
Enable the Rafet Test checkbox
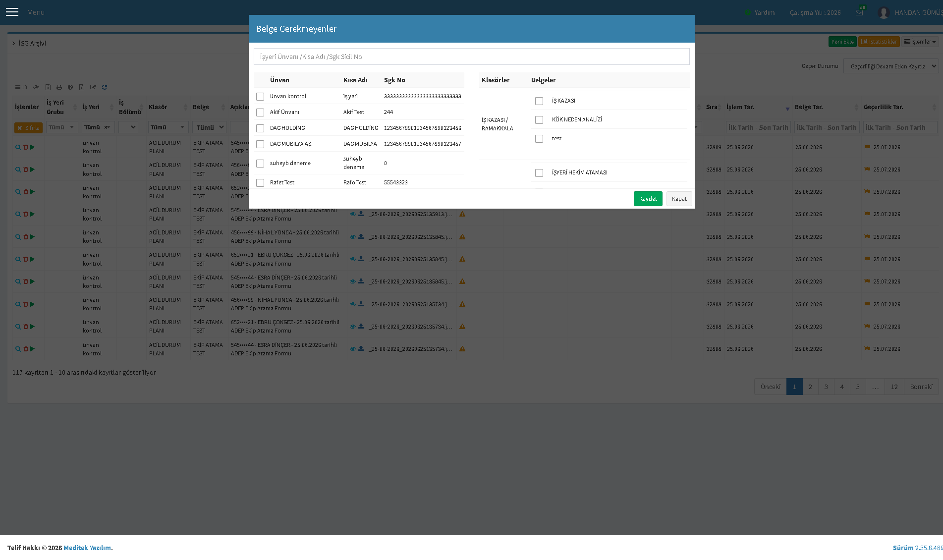[260, 183]
